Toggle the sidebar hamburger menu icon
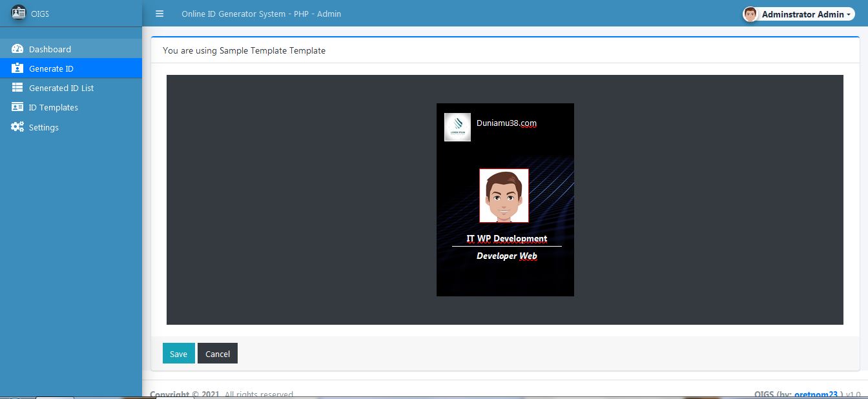The image size is (868, 399). click(159, 13)
